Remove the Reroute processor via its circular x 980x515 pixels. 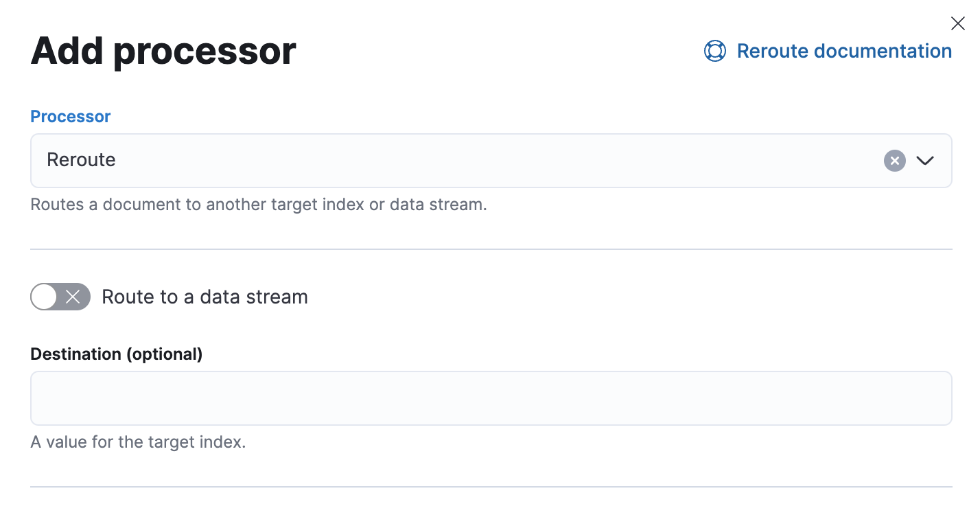point(894,161)
